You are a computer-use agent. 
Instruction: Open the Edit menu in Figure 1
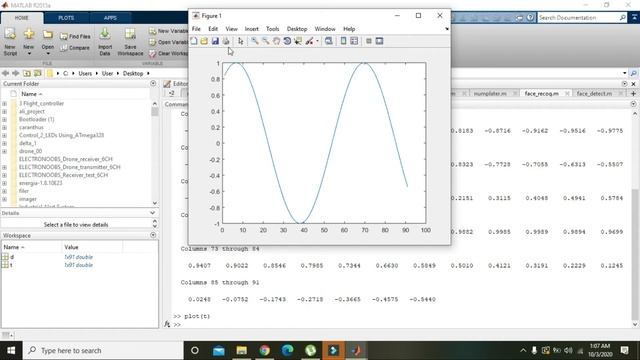point(213,29)
